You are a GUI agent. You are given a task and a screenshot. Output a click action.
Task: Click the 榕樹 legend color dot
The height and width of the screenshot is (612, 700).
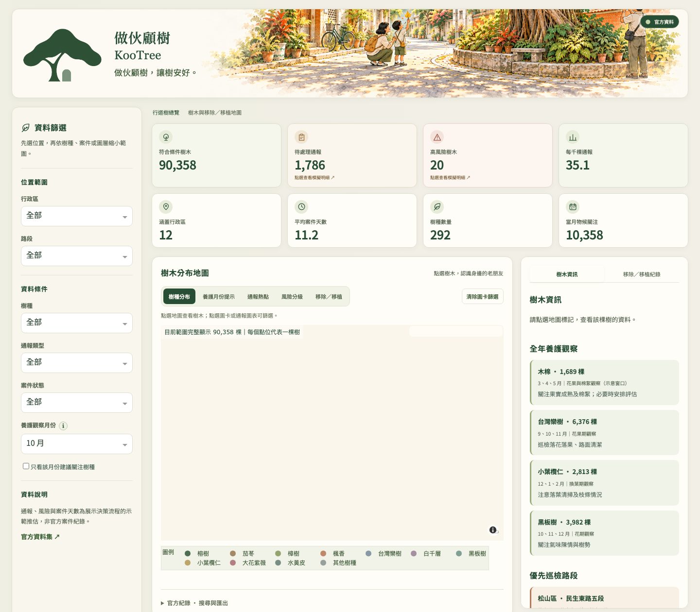point(188,553)
